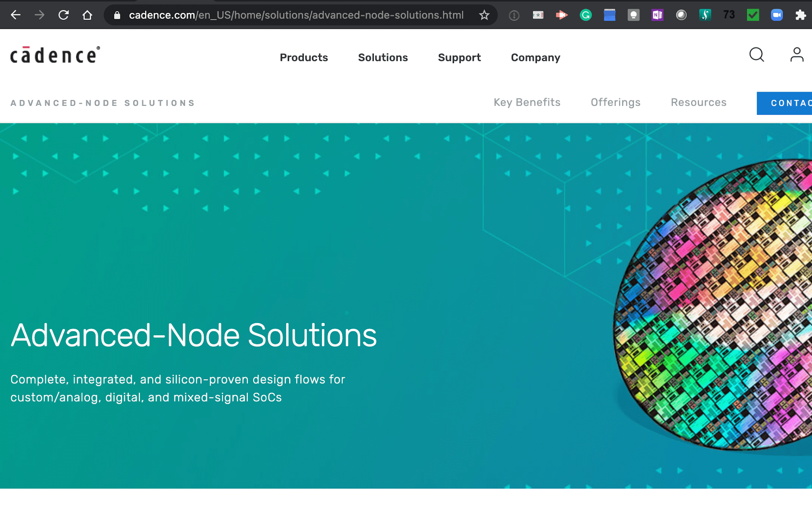Open the search on the Cadence site
This screenshot has width=812, height=514.
(756, 55)
